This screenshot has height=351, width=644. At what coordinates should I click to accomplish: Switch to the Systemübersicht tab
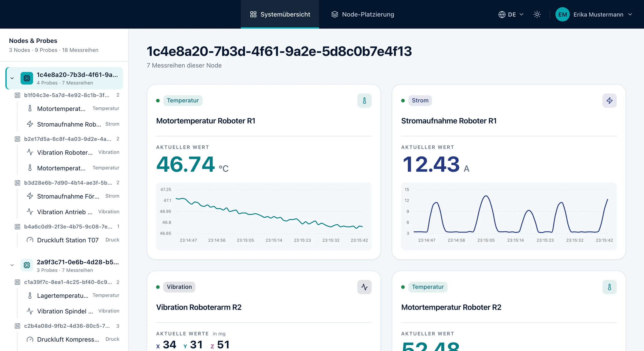pos(280,14)
